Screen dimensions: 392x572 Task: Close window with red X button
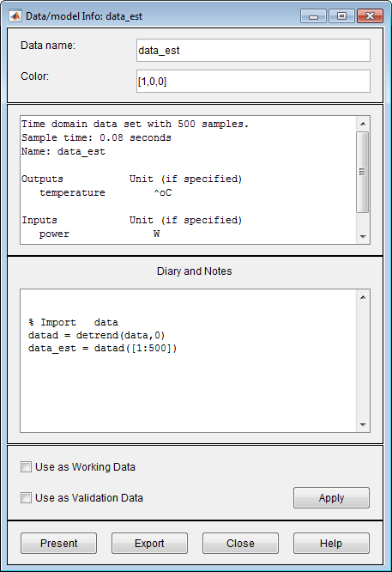pos(370,16)
